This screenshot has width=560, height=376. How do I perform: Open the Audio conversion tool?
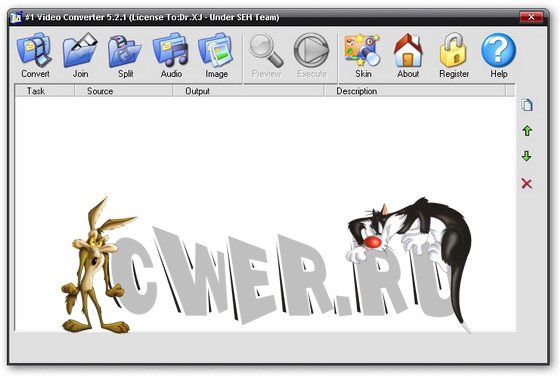click(171, 55)
